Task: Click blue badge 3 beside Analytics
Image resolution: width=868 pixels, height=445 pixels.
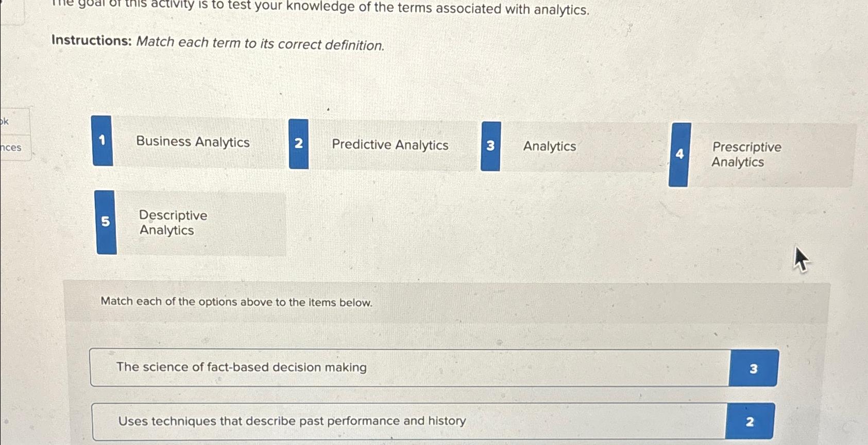Action: [491, 146]
